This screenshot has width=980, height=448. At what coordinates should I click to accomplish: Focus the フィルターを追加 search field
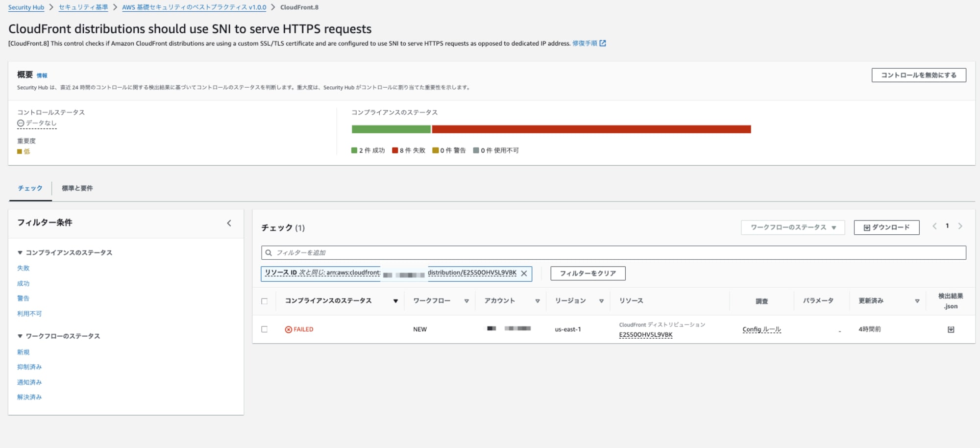[613, 253]
